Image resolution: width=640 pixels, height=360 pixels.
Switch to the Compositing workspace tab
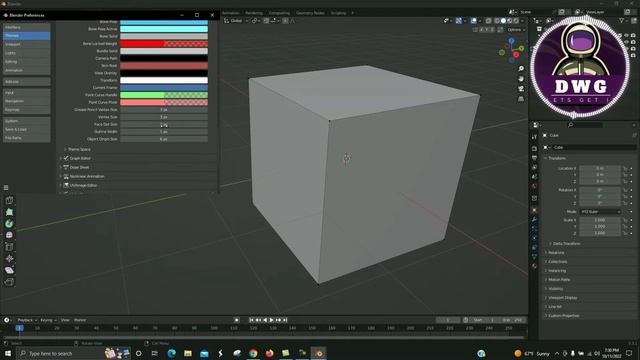(279, 13)
